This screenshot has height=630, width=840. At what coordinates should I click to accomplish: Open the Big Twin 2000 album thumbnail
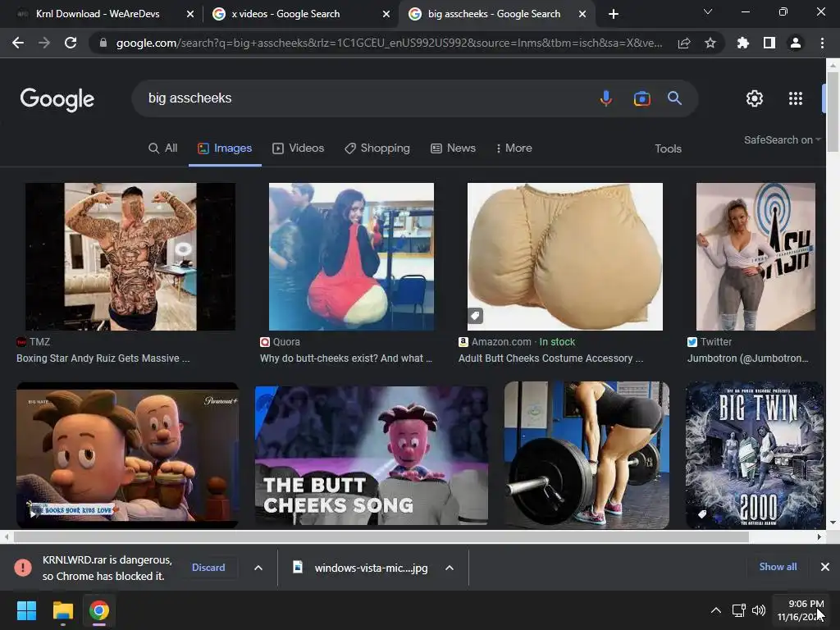755,455
